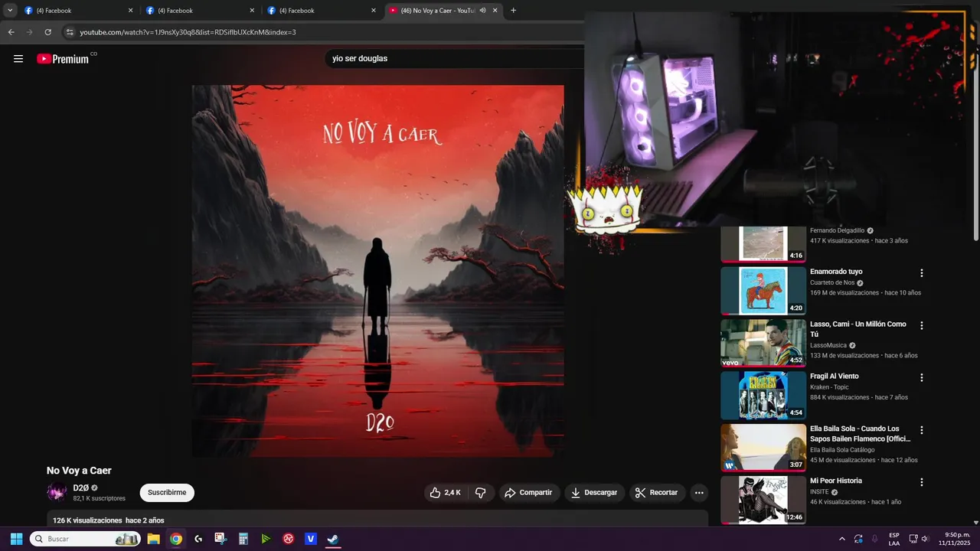Click the No Voy a Caer video player
The height and width of the screenshot is (551, 980).
377,271
